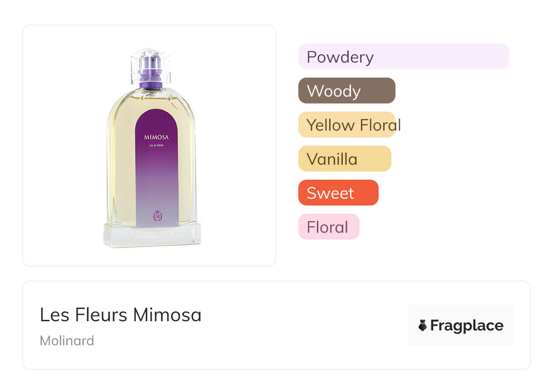Select the orange Sweet accord bar

(x=338, y=193)
